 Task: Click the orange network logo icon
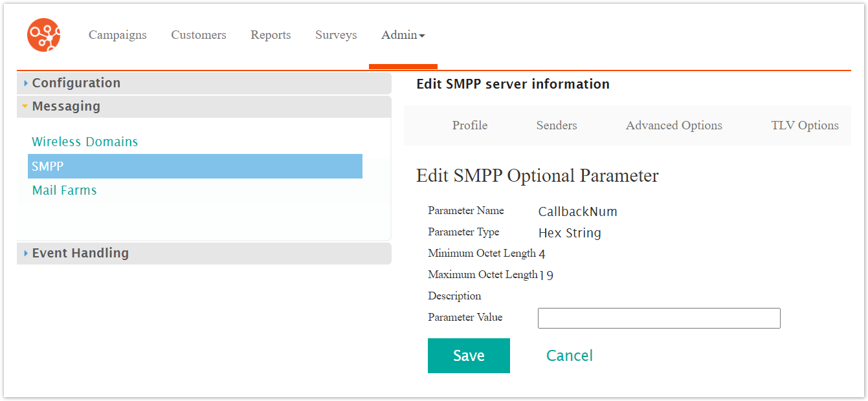(43, 35)
